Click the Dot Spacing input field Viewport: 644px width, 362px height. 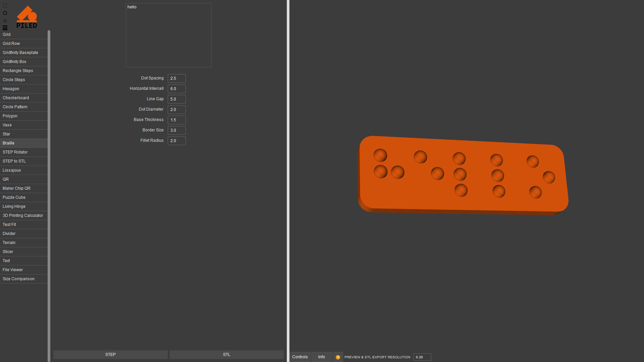point(176,78)
